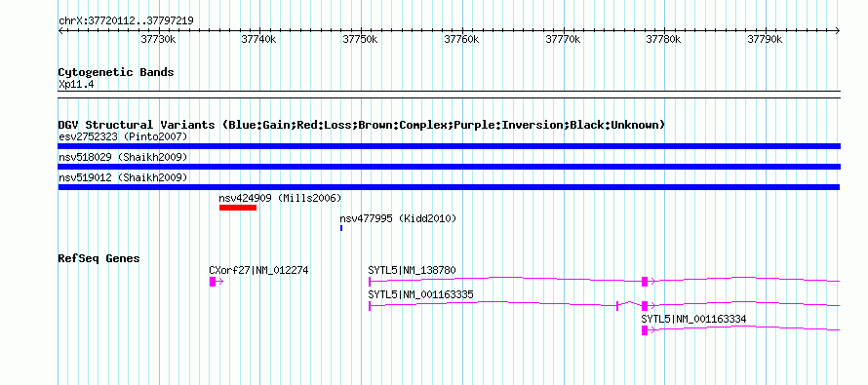868x385 pixels.
Task: Click the chrX:37720112..37797219 coordinate label
Action: (x=126, y=20)
